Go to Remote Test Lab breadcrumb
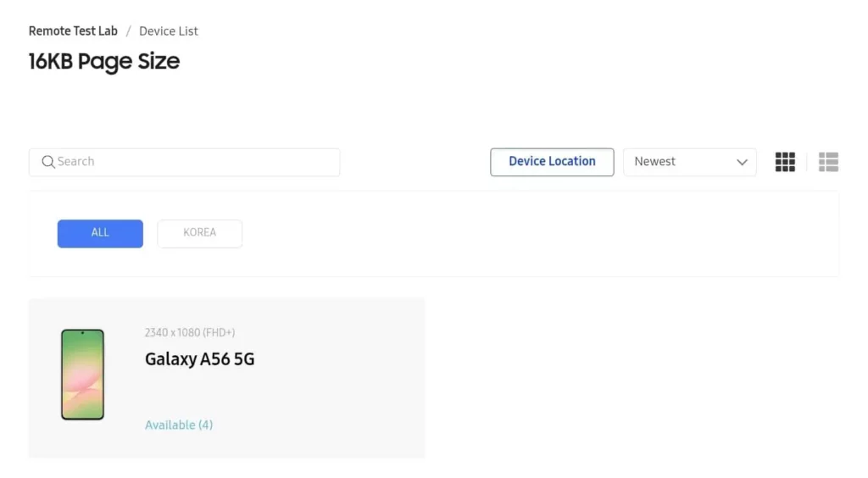The width and height of the screenshot is (868, 478). click(x=73, y=31)
